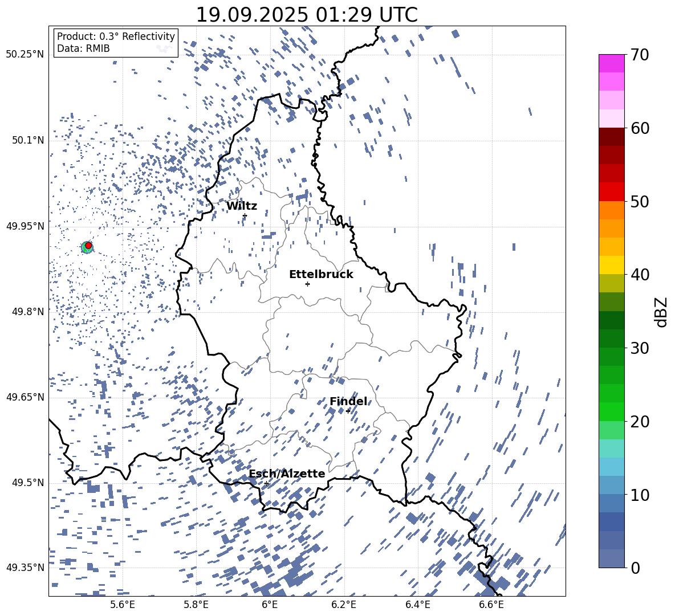Viewport: 675px width, 616px height.
Task: Click the timestamp title 19.09.2025 01:29 UTC
Action: (307, 15)
